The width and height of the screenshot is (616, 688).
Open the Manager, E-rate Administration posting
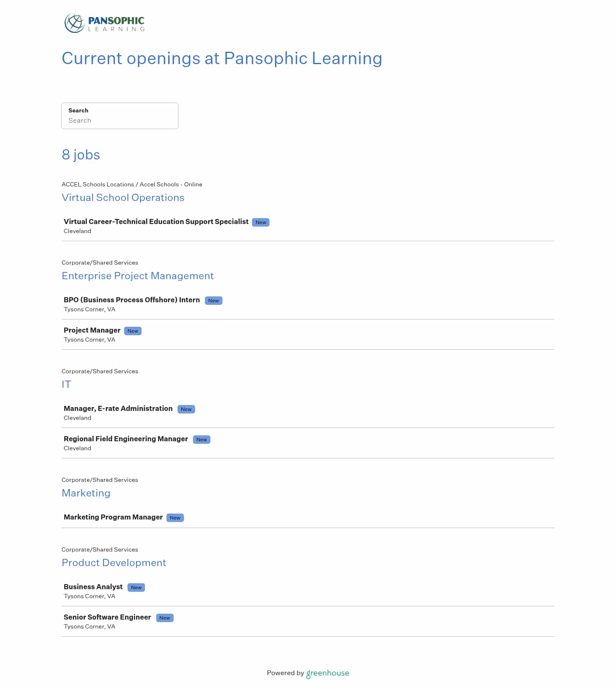pyautogui.click(x=118, y=409)
